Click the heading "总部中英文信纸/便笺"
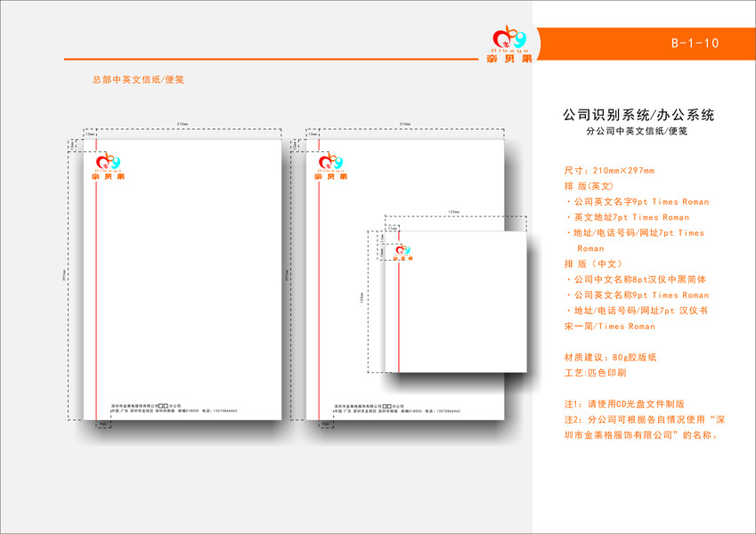756x534 pixels. coord(138,79)
